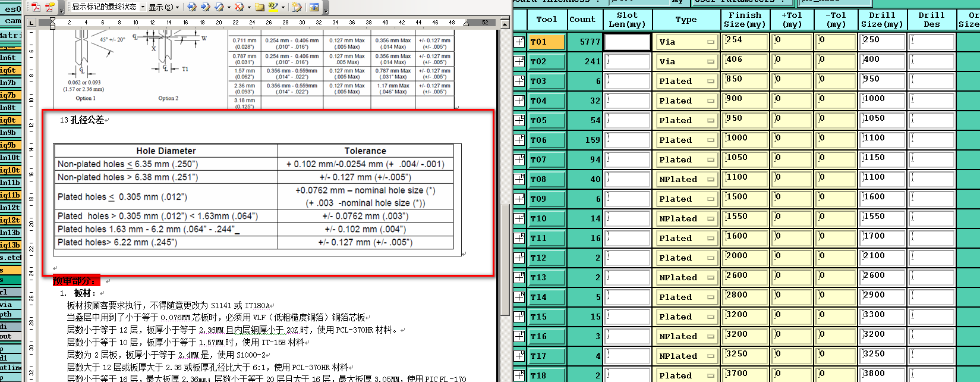The height and width of the screenshot is (382, 980).
Task: Accept the selected change icon
Action: [219, 7]
